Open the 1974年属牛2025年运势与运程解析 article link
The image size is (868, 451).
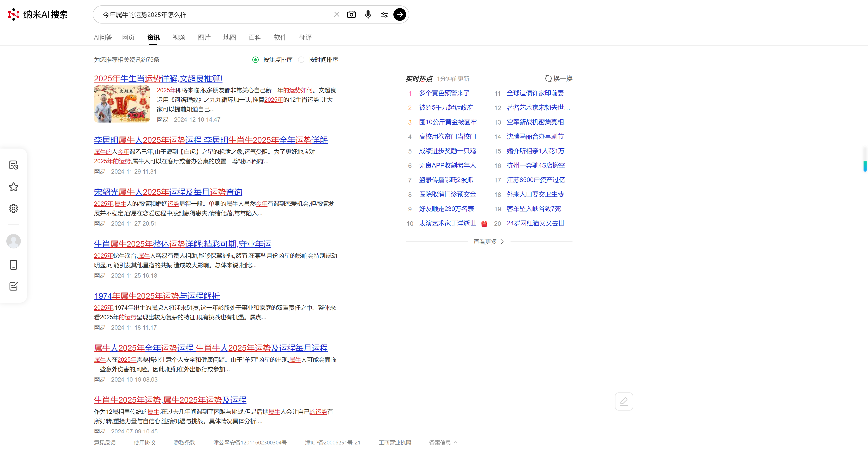click(x=157, y=296)
